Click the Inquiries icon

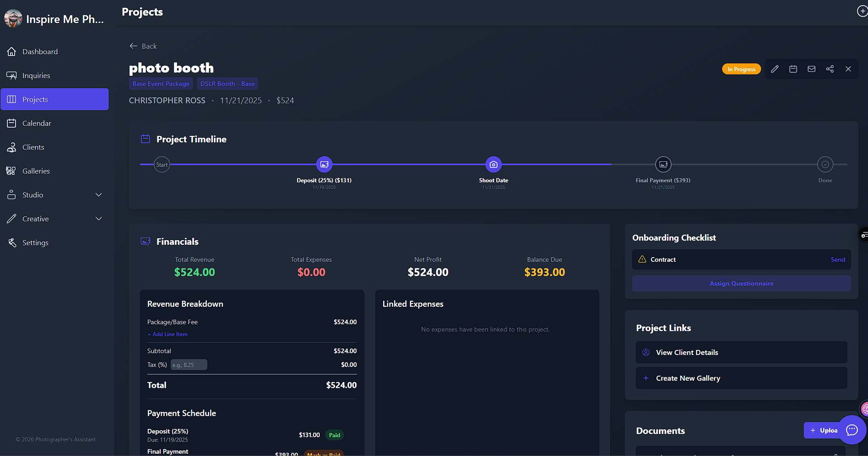11,75
